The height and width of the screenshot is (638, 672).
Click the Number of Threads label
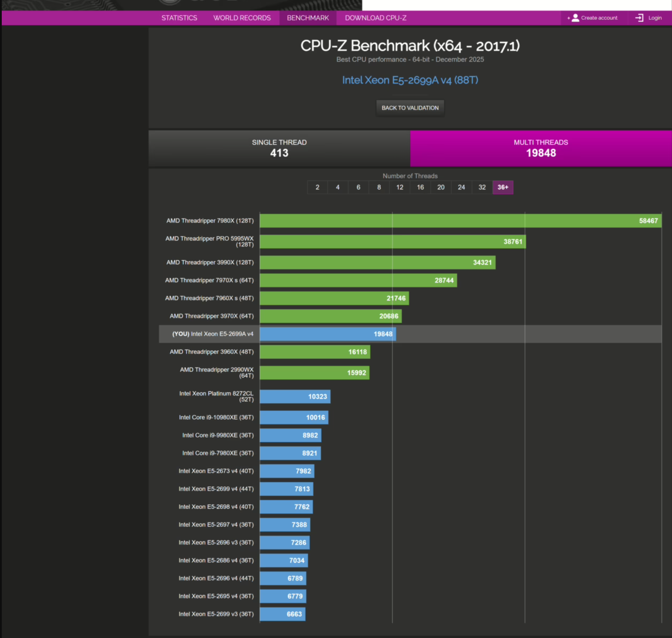410,176
